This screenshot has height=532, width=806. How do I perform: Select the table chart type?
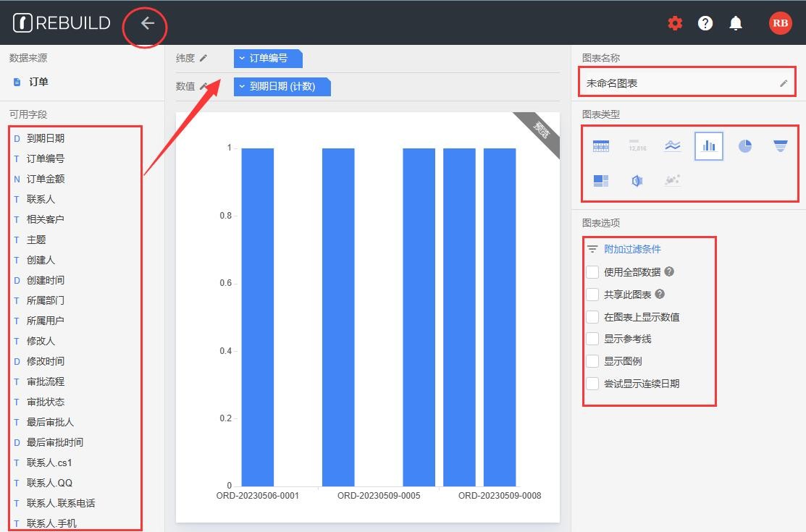(x=601, y=146)
